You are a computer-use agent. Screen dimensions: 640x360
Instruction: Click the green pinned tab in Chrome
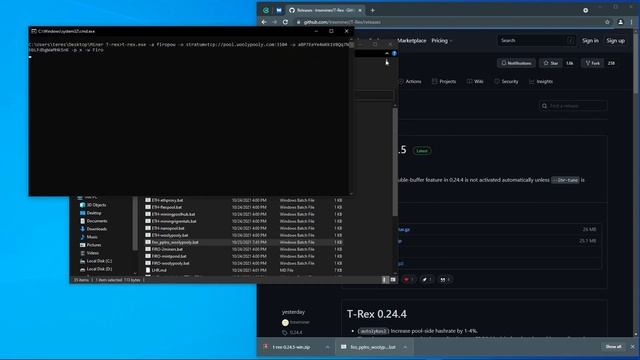tap(266, 10)
